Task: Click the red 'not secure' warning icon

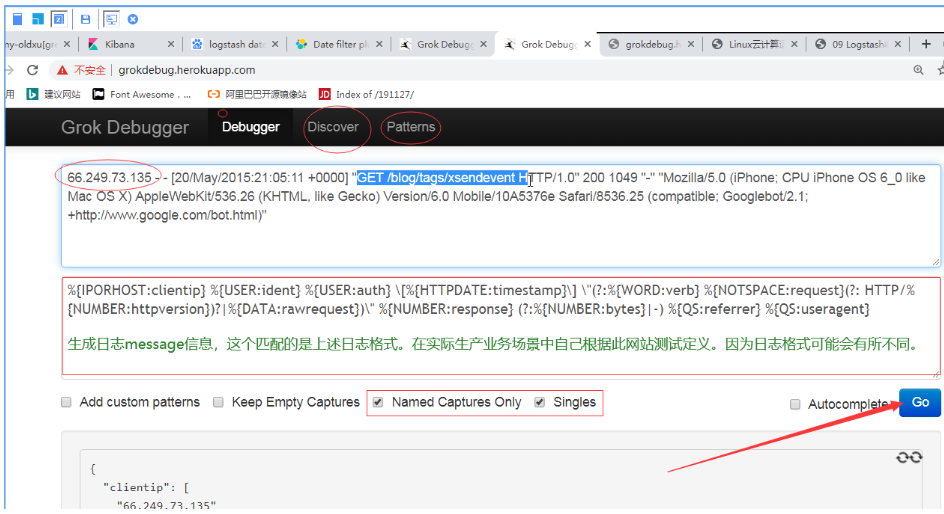Action: [x=63, y=70]
